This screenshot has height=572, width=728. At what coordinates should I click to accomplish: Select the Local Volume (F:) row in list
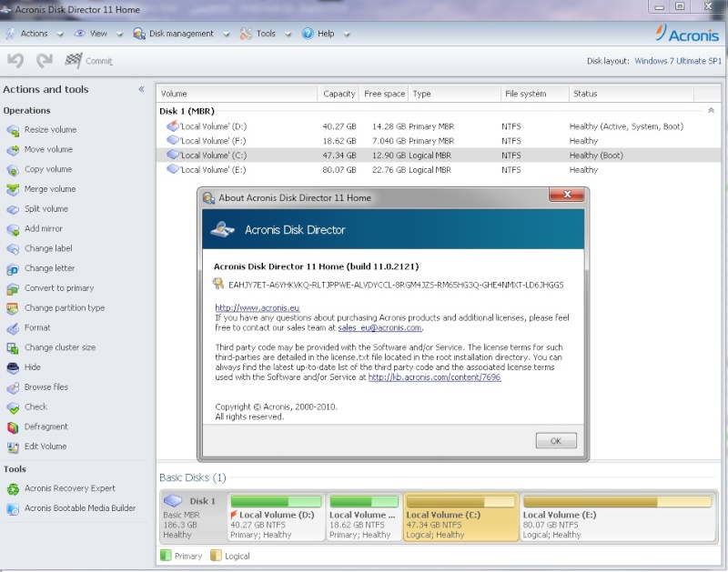pos(439,141)
